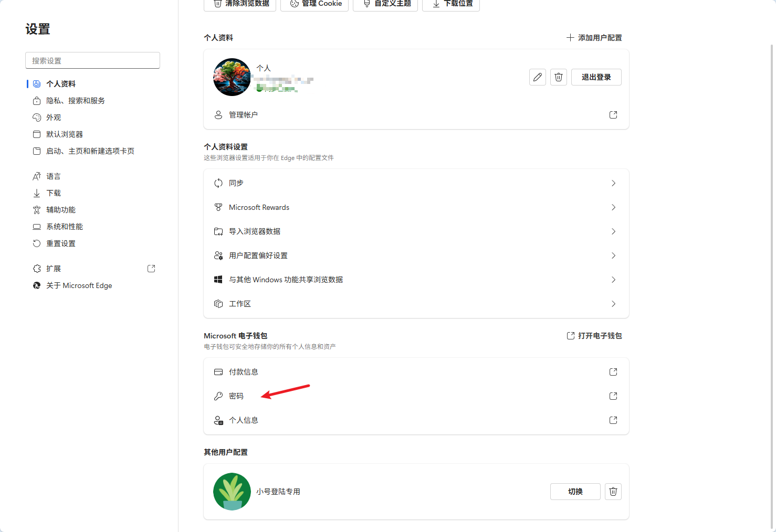The height and width of the screenshot is (532, 776).
Task: Click trash icon next to 退出登录
Action: 559,77
